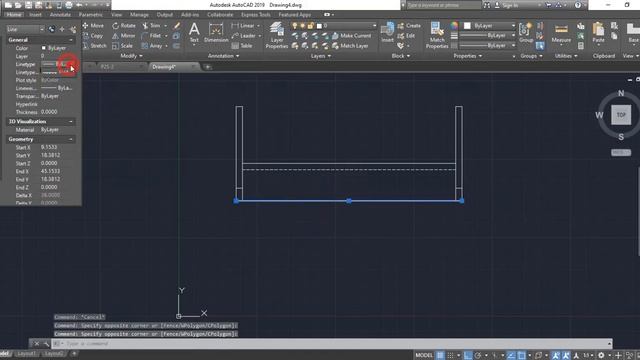Select the Scale tool

point(122,46)
